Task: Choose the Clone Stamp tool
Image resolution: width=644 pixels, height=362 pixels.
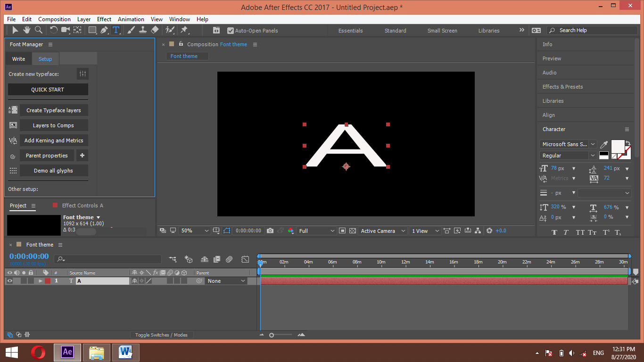Action: [x=142, y=30]
